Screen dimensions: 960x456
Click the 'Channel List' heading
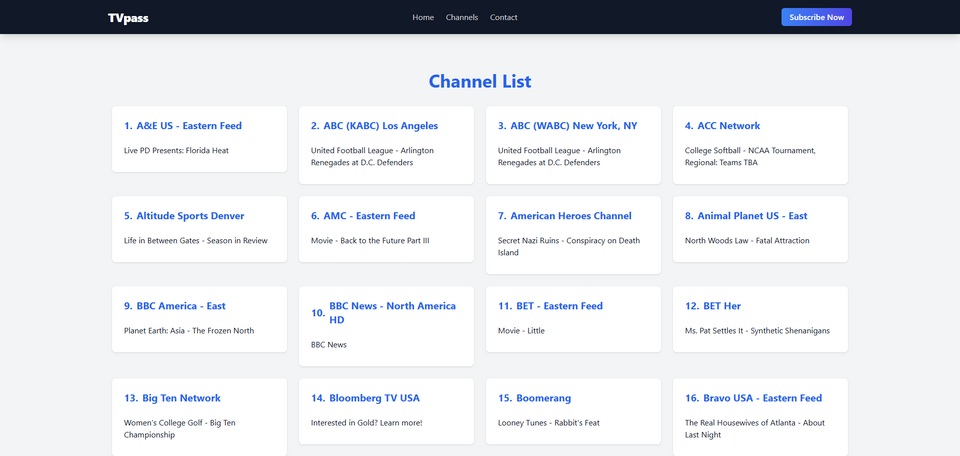click(x=480, y=81)
